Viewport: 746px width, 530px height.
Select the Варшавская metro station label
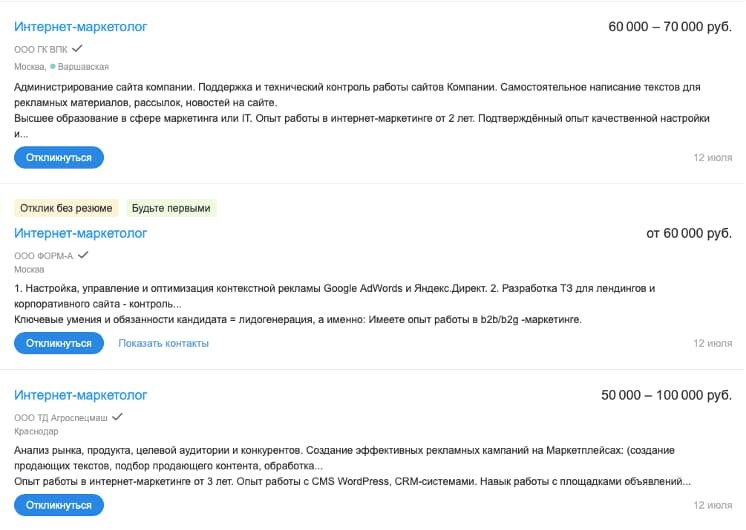click(83, 67)
